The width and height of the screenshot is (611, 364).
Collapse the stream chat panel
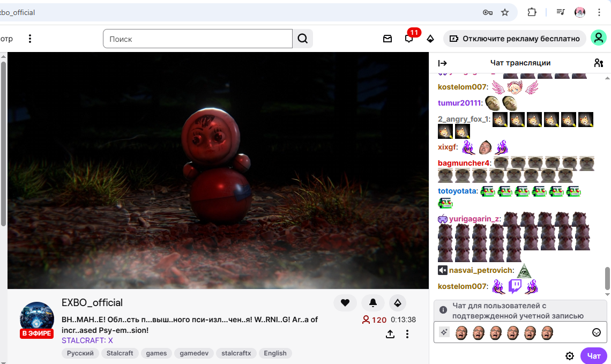(x=443, y=63)
